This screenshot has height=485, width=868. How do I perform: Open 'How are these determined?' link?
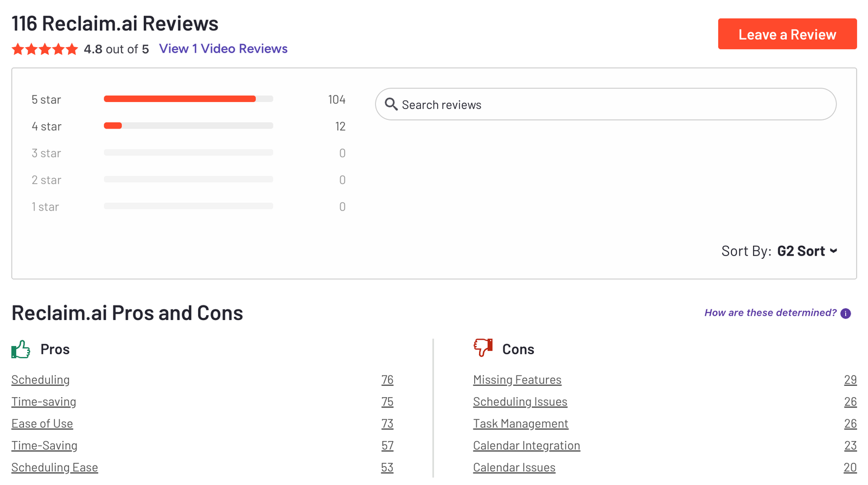770,313
